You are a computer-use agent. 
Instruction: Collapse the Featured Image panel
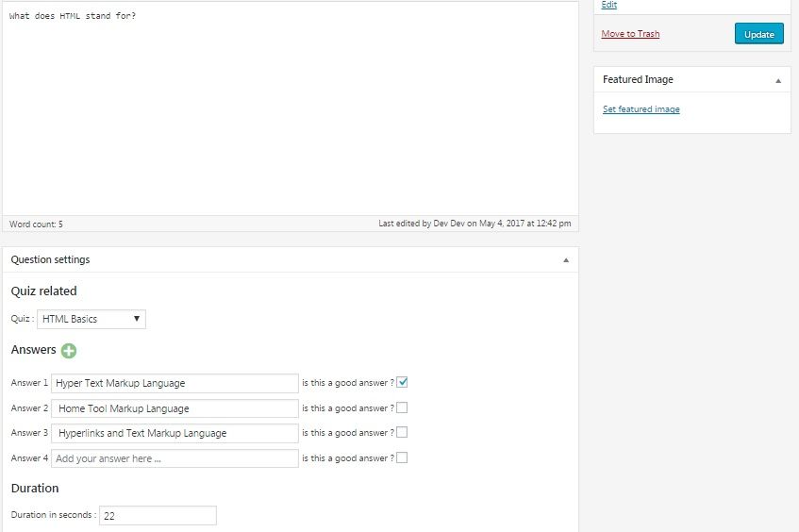777,80
